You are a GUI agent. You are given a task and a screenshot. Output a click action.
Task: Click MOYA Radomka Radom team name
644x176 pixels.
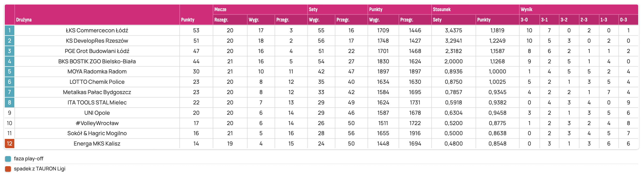point(97,72)
